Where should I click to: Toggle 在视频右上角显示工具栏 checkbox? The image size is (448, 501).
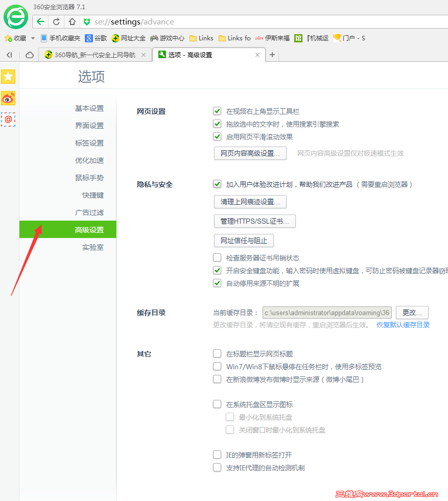(x=217, y=111)
